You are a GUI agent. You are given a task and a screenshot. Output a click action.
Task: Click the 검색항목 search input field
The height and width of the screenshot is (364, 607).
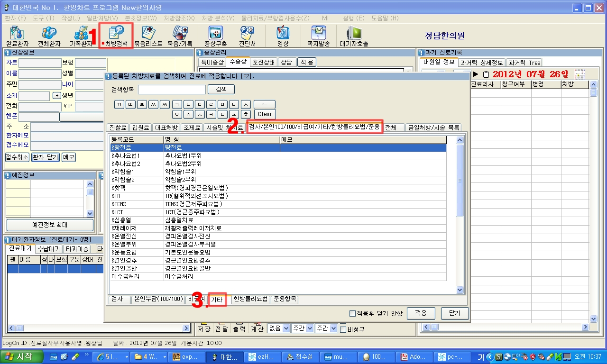(x=172, y=90)
